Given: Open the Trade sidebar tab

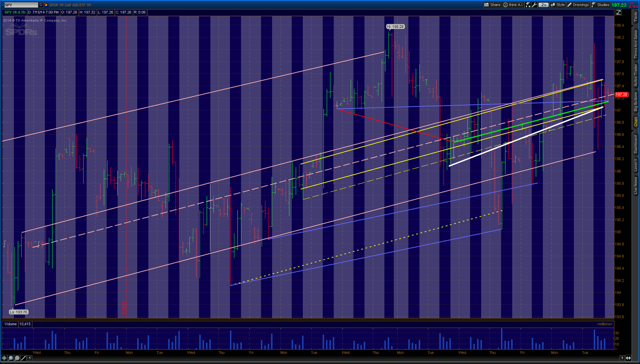Looking at the screenshot, I should click(635, 17).
